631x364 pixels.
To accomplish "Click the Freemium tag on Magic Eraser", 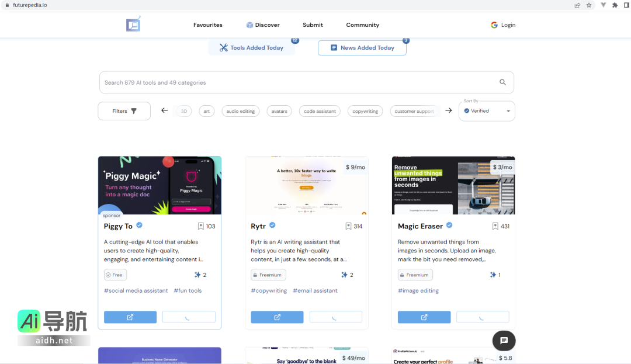I will 415,275.
